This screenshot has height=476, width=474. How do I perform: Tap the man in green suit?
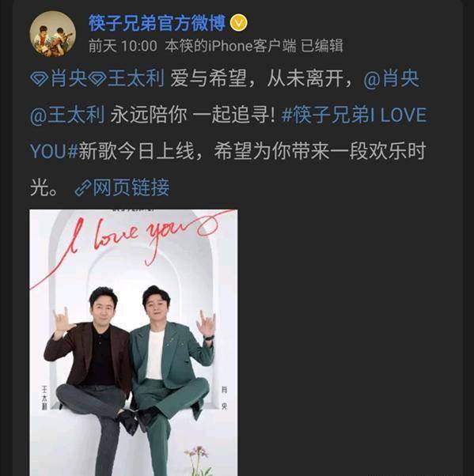[x=172, y=380]
